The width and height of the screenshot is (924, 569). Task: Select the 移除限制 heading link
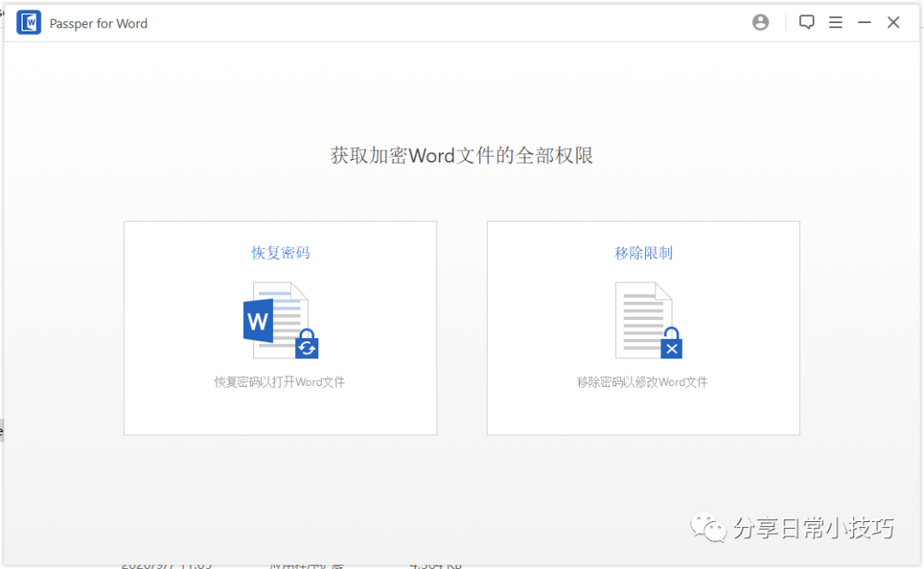pyautogui.click(x=643, y=253)
